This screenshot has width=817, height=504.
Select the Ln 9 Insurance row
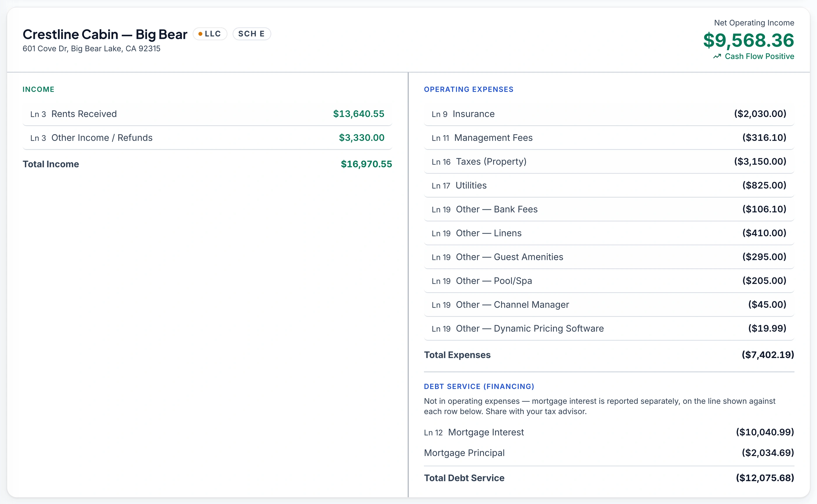click(x=609, y=114)
